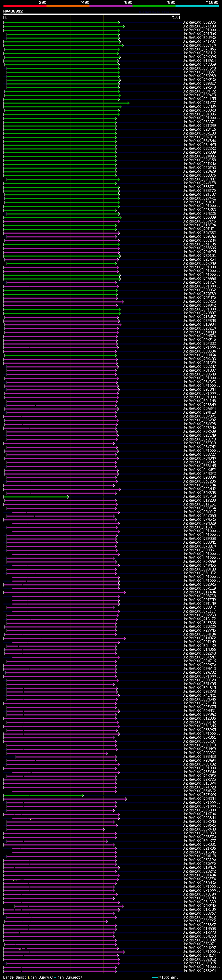Select hit label UniRef100_A9CFY2
Image resolution: width=222 pixels, height=980 pixels.
click(199, 921)
